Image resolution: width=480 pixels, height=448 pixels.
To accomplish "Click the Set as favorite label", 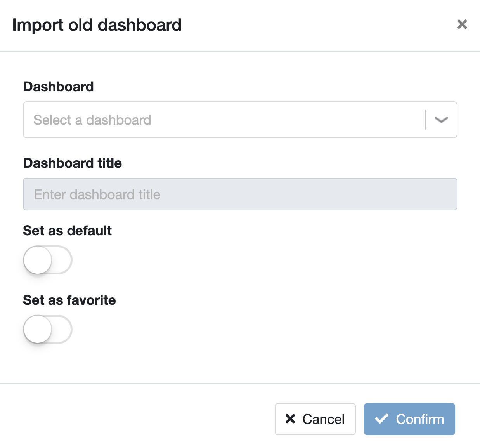I will tap(69, 300).
